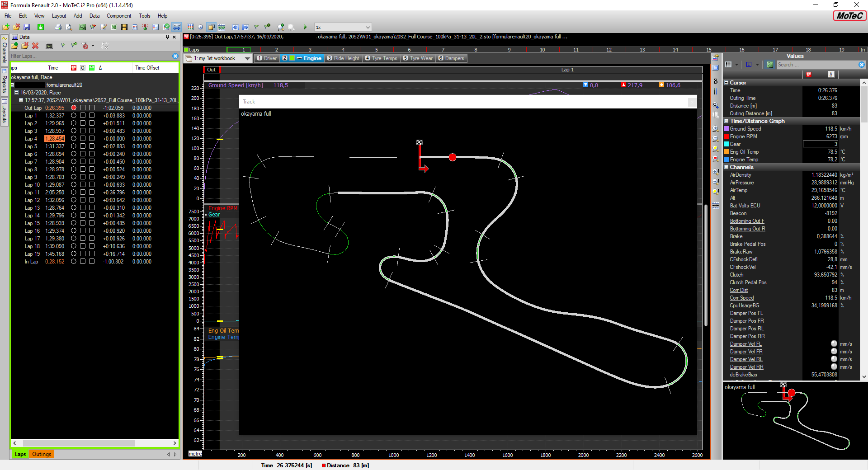The height and width of the screenshot is (470, 868).
Task: Click the green download arrow icon
Action: (x=41, y=27)
